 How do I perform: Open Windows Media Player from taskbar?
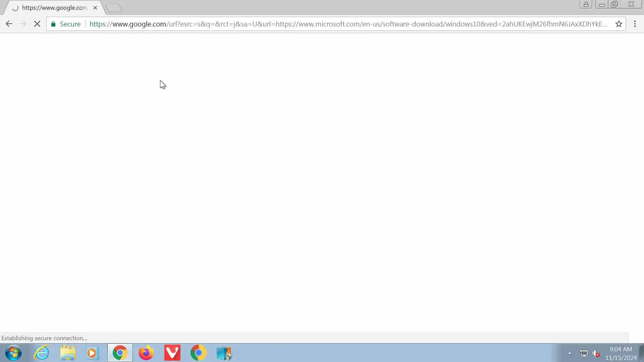click(93, 353)
